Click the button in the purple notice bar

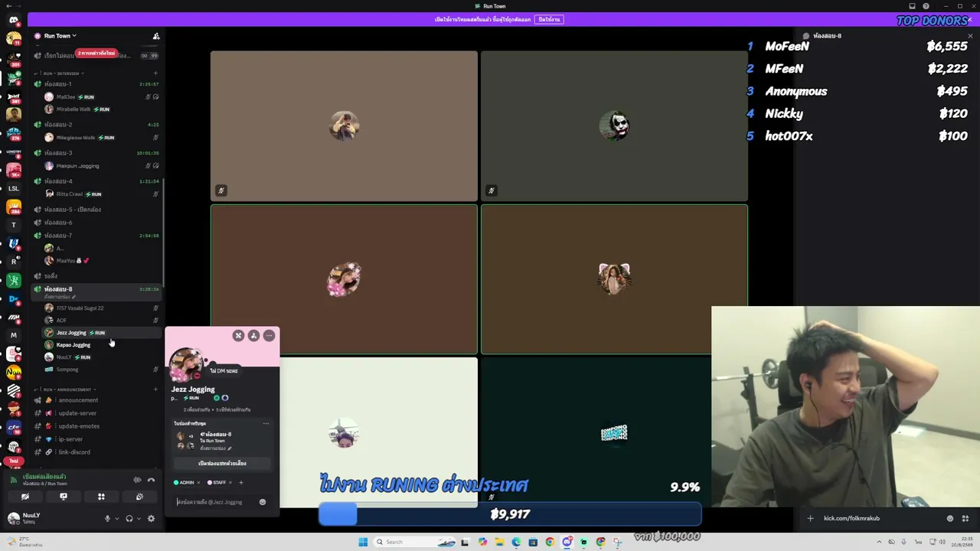(549, 19)
